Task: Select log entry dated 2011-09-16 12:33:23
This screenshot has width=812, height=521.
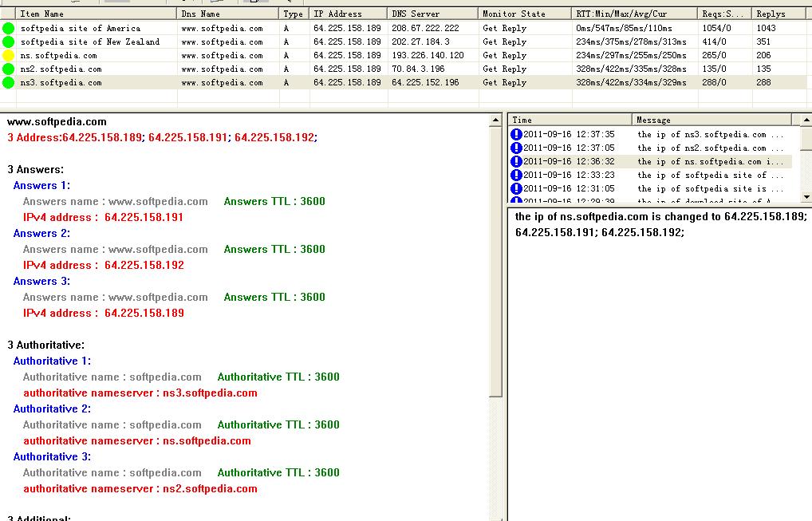Action: [x=650, y=175]
